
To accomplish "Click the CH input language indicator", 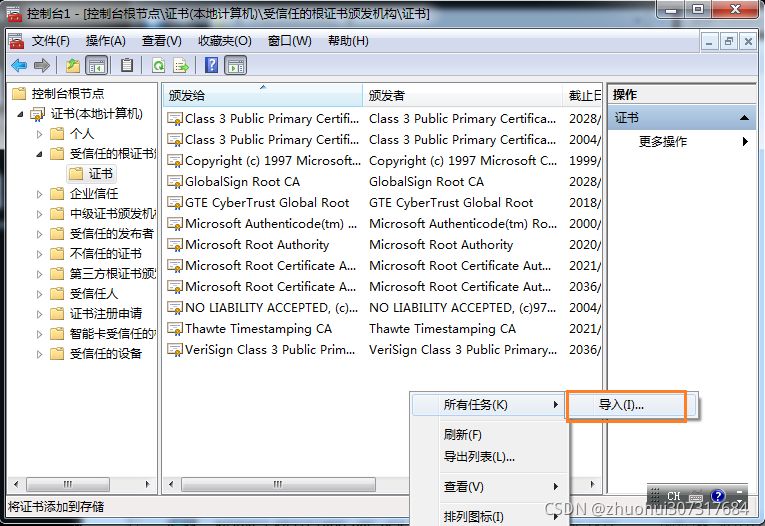I will click(674, 496).
